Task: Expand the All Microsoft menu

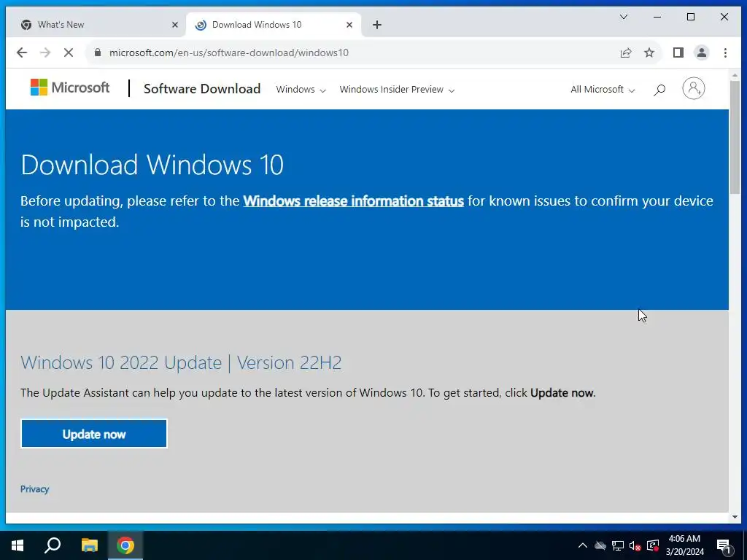Action: (x=603, y=90)
